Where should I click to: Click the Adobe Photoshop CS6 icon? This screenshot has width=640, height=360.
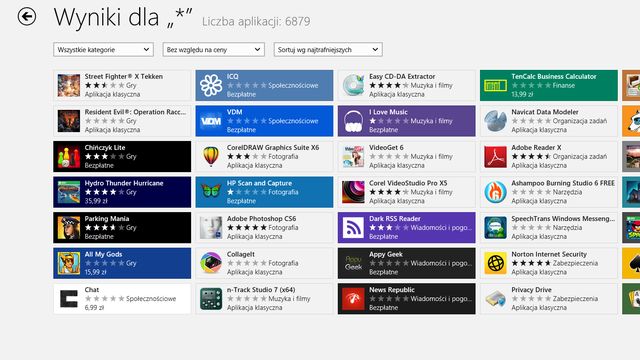[211, 227]
